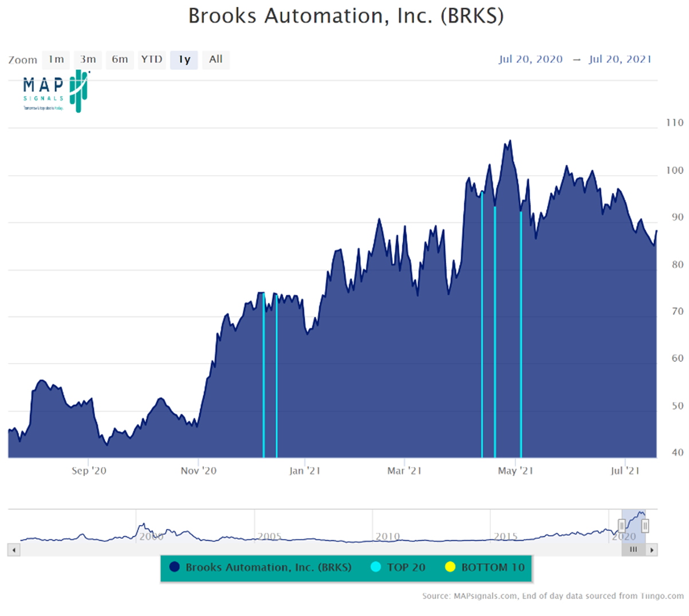Screen dimensions: 689x616
Task: Select the 1y zoom range
Action: [x=184, y=60]
